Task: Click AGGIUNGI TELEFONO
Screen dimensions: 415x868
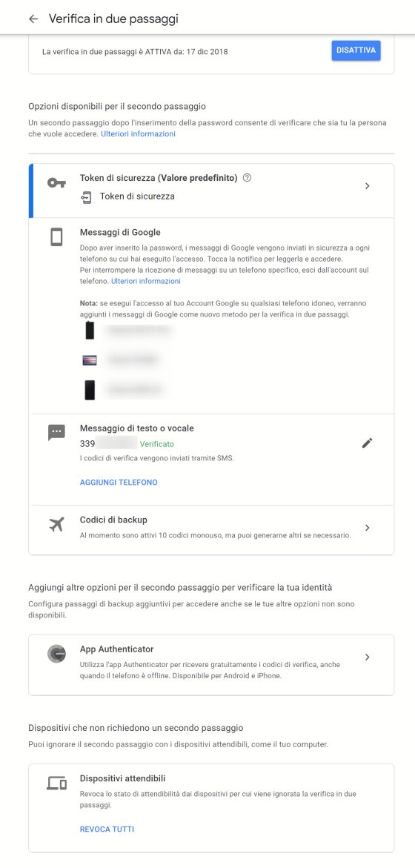Action: (x=119, y=482)
